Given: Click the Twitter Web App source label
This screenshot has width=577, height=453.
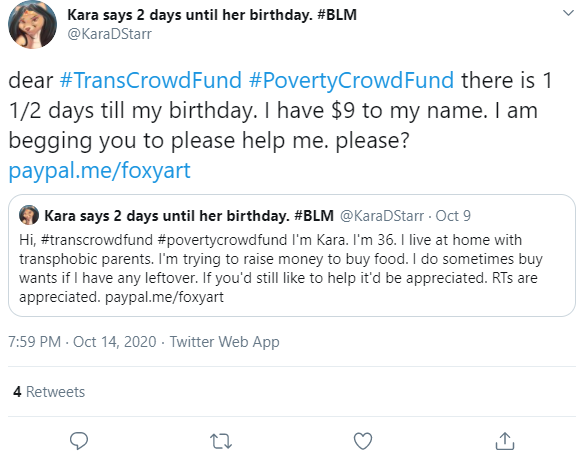Looking at the screenshot, I should (x=224, y=342).
